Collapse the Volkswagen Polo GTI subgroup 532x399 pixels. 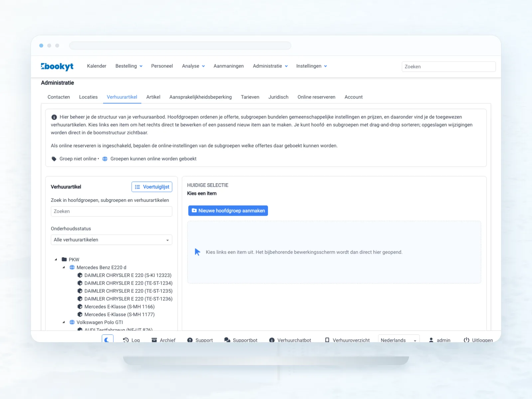coord(64,322)
